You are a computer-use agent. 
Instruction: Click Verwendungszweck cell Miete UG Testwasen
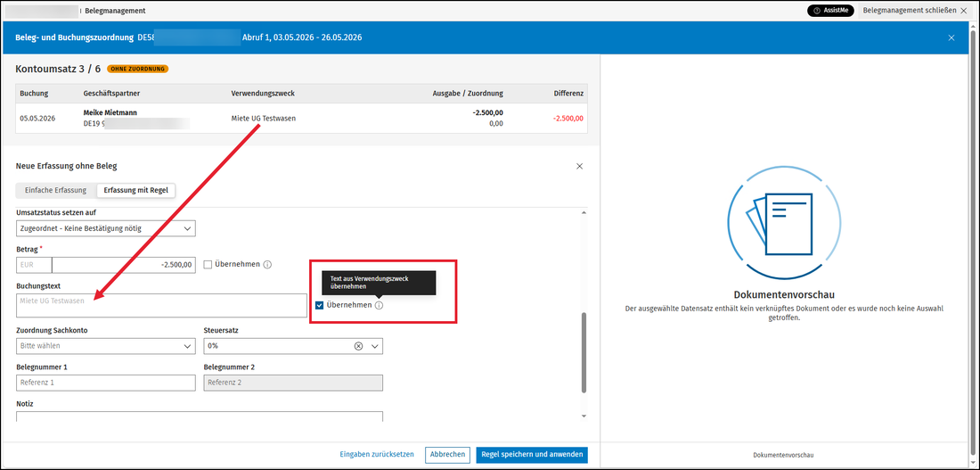point(264,118)
